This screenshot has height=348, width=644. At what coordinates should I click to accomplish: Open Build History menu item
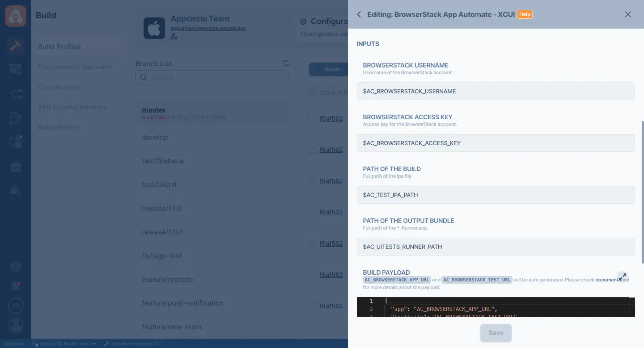(x=59, y=127)
